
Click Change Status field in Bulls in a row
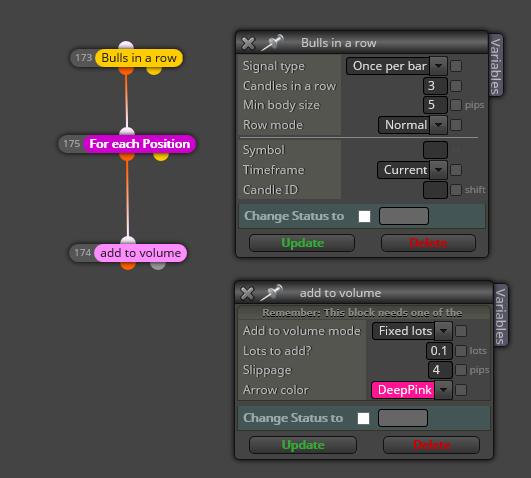click(x=404, y=216)
